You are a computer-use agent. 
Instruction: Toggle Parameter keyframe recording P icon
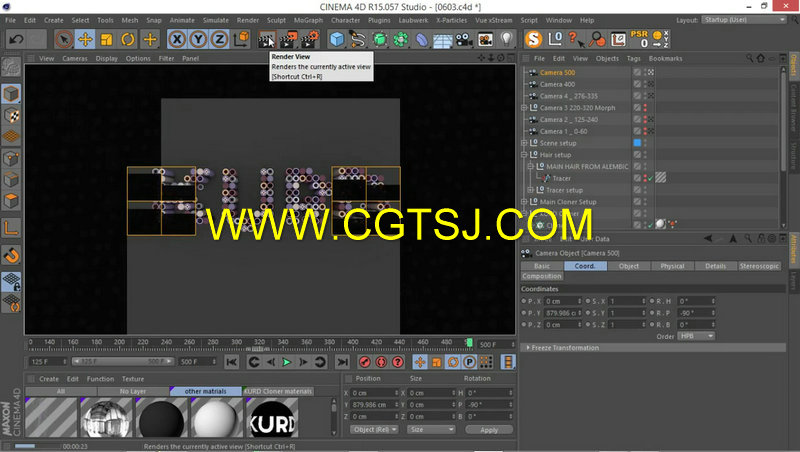pos(469,362)
